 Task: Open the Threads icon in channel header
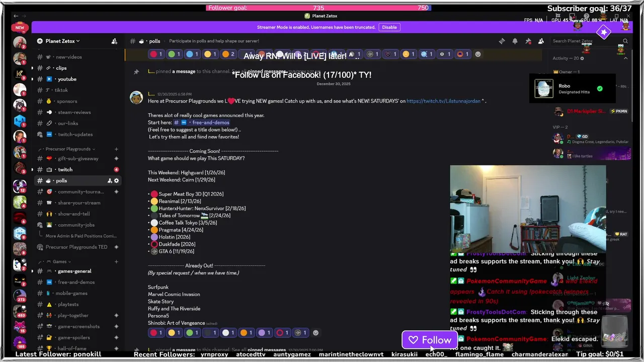(502, 41)
